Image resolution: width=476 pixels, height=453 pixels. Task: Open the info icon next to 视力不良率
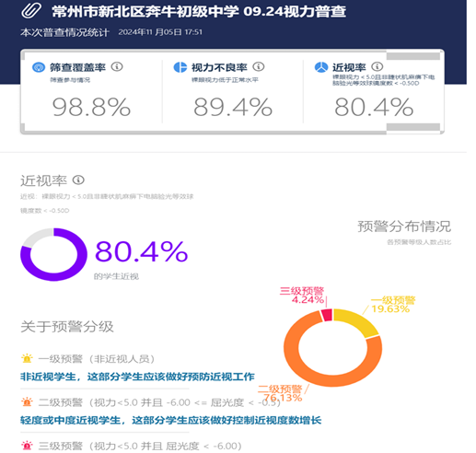coord(259,66)
